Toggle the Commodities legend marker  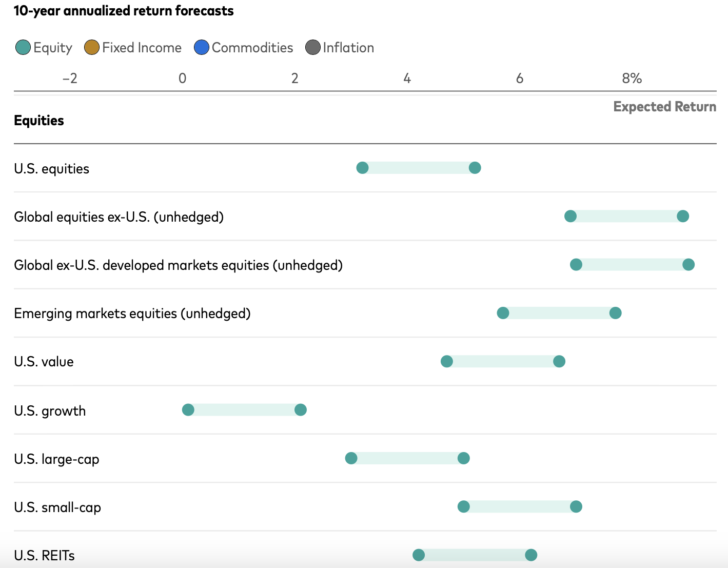[202, 47]
